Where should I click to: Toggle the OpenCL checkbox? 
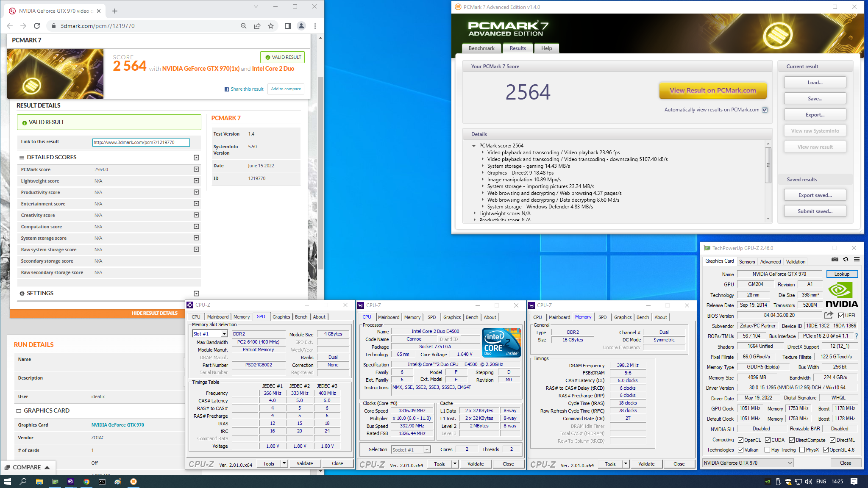tap(741, 440)
